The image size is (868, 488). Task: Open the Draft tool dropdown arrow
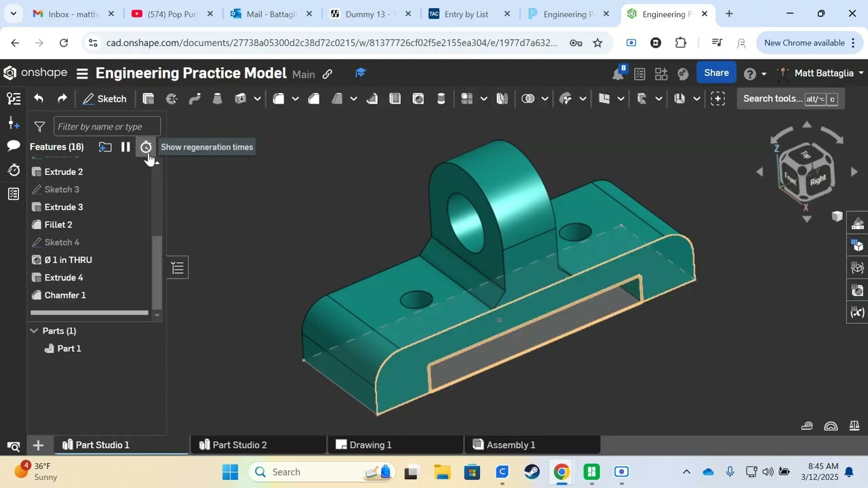pos(353,99)
